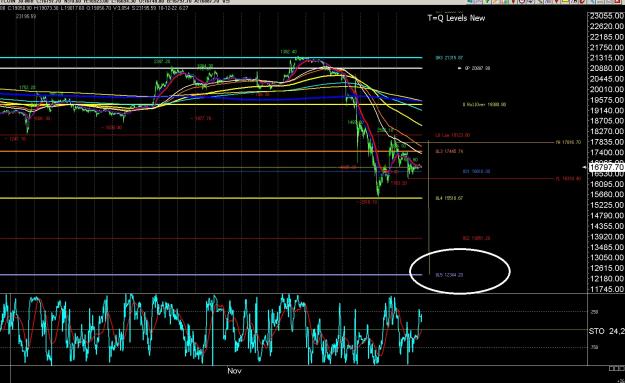The image size is (625, 383).
Task: Select the olive horizontal level line near 15516
Action: point(211,198)
